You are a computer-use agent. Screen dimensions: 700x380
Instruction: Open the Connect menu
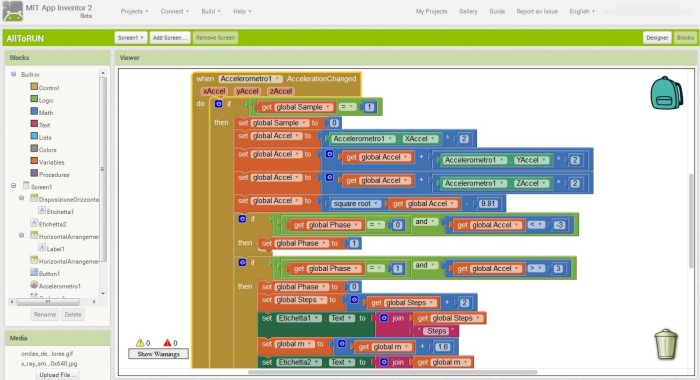click(x=175, y=12)
